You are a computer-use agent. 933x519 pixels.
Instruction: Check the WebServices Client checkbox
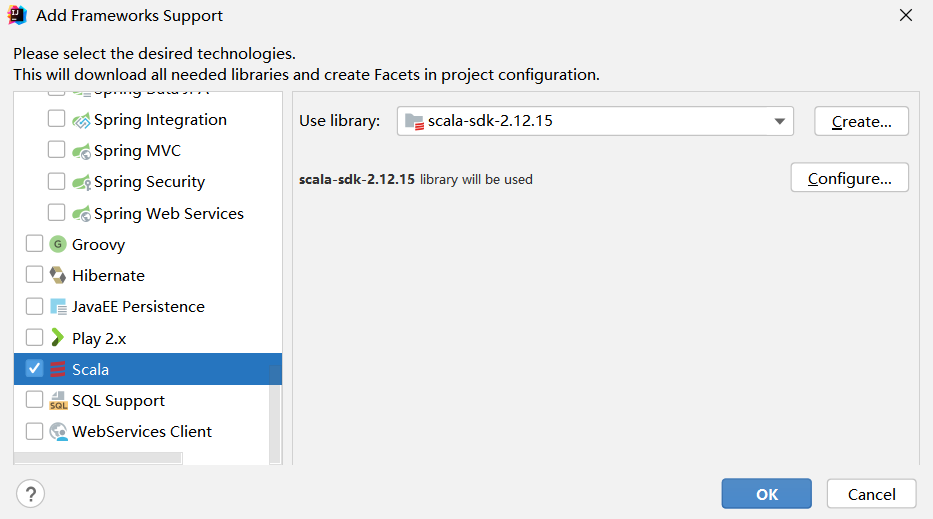[x=35, y=431]
